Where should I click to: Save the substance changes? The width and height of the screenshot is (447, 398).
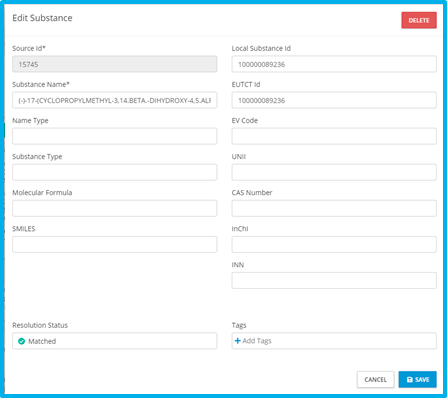coord(418,380)
